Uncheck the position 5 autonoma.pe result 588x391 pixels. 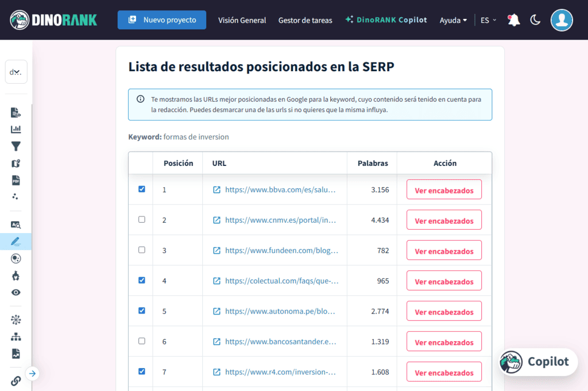click(141, 311)
